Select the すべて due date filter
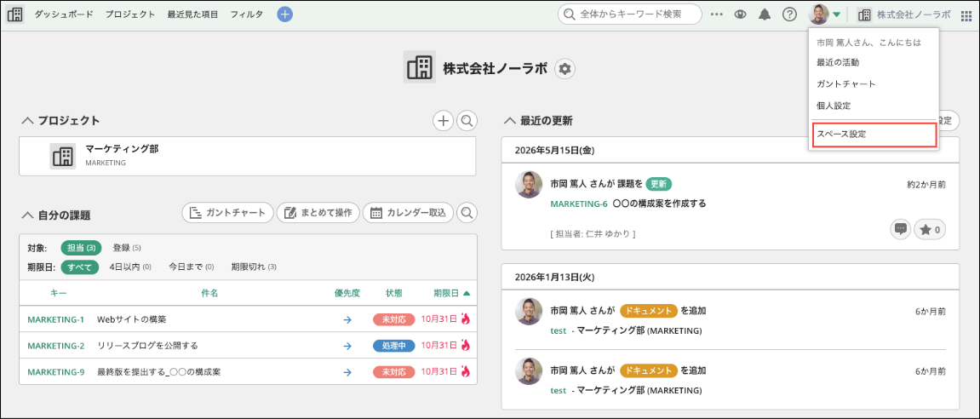The width and height of the screenshot is (980, 419). 79,267
